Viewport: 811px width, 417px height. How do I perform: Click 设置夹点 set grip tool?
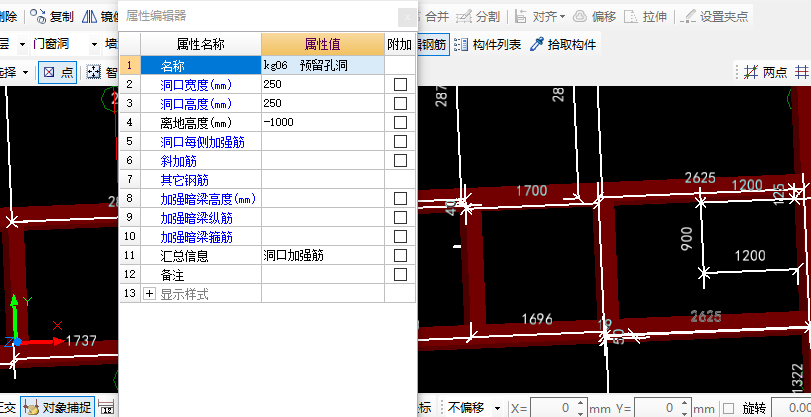pos(714,17)
